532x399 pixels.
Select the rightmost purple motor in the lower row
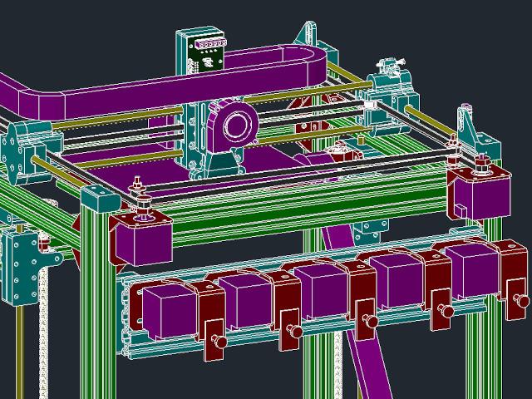(472, 272)
